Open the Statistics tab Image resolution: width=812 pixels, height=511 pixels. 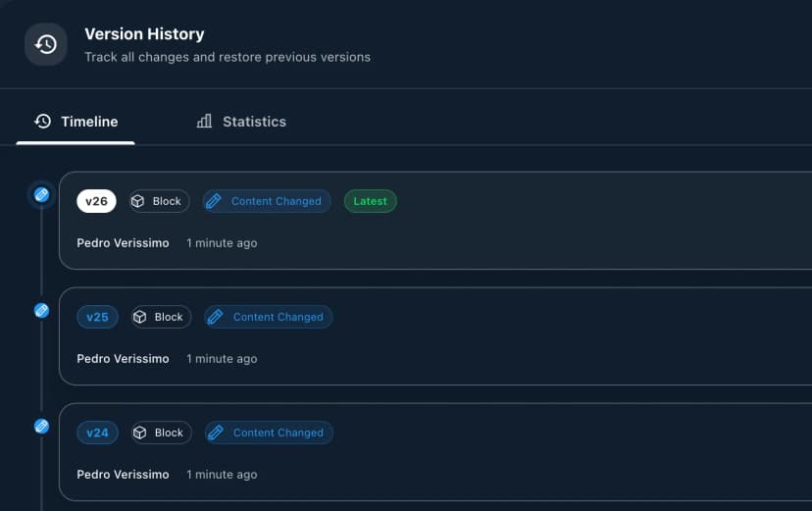point(241,122)
